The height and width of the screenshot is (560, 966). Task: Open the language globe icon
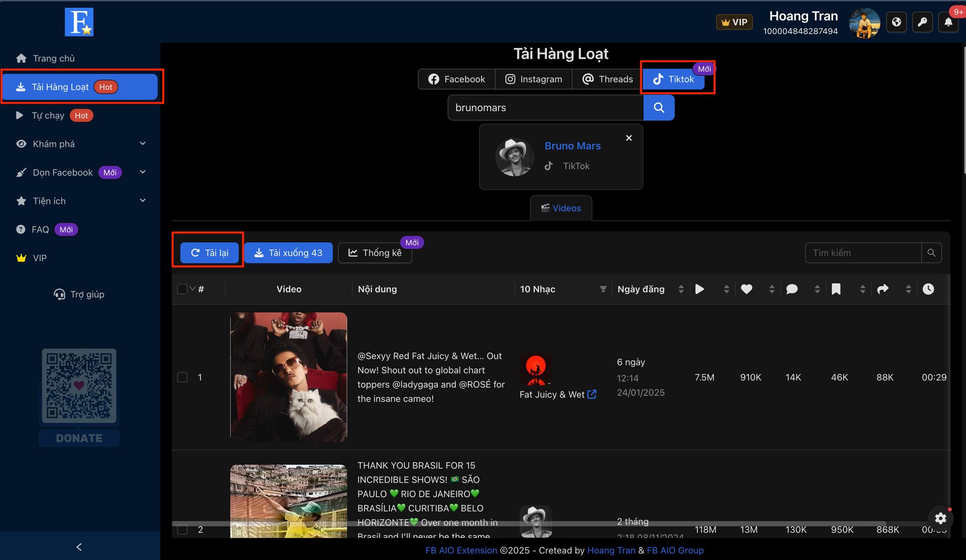(x=896, y=22)
